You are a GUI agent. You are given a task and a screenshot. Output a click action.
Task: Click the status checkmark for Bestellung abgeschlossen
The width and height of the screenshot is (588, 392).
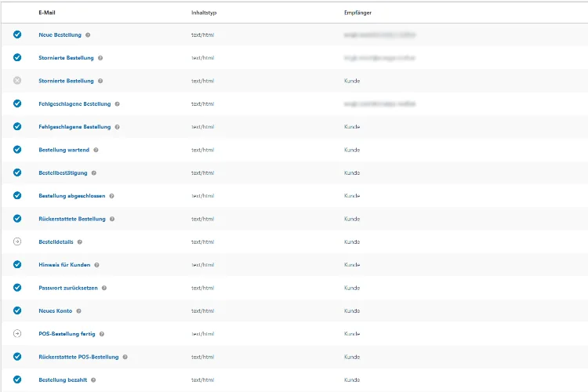pos(17,195)
